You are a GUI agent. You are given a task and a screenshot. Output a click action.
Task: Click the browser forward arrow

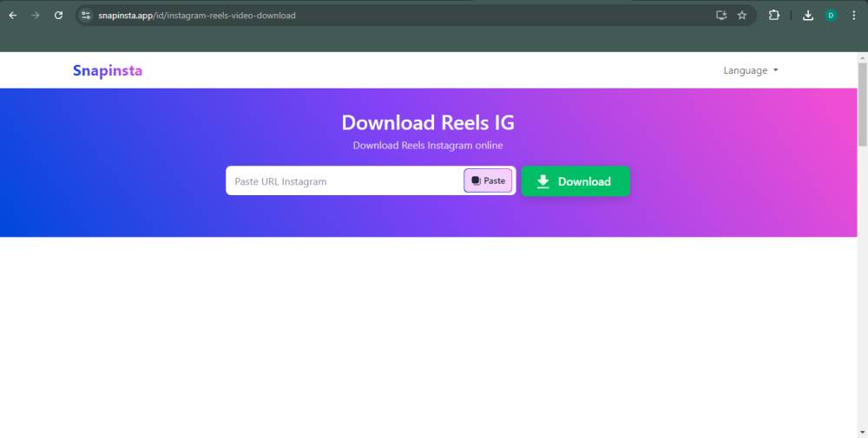coord(36,16)
